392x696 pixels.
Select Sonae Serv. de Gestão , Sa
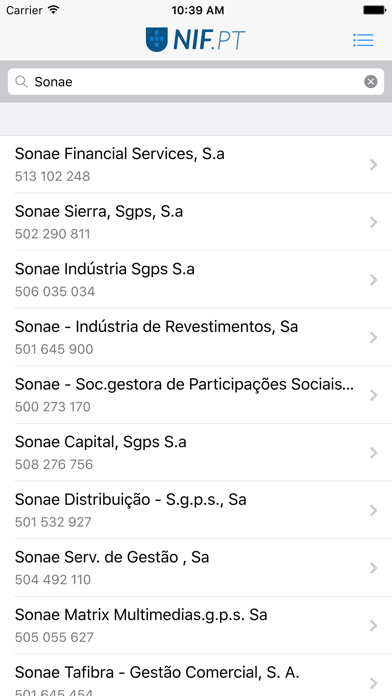coord(196,568)
